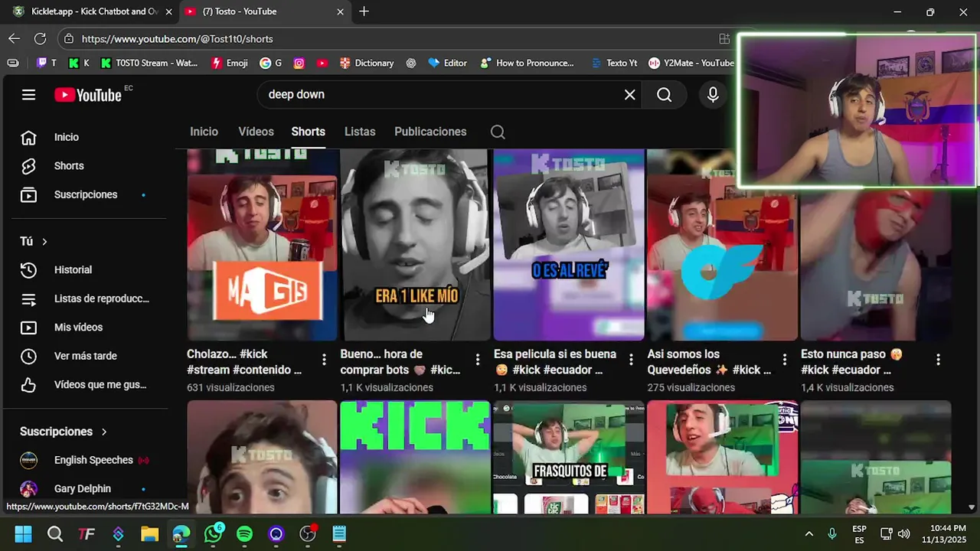The height and width of the screenshot is (551, 980).
Task: Select the channel Shorts tab
Action: click(308, 132)
